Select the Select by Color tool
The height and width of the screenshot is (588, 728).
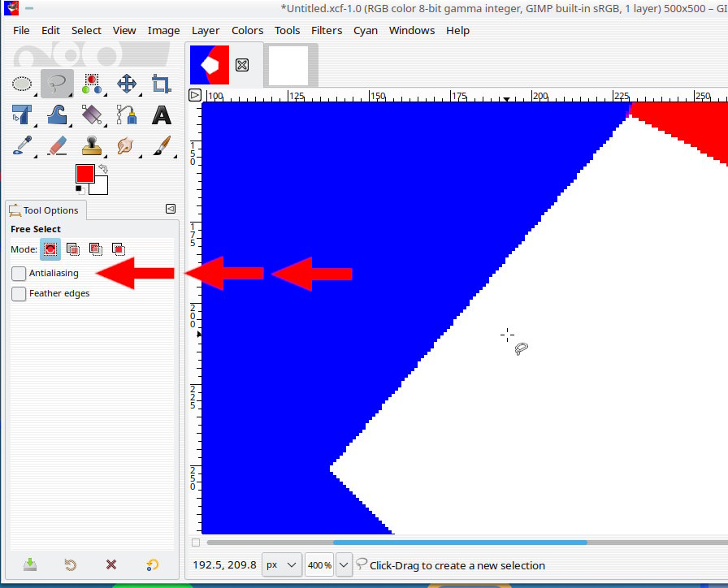92,84
